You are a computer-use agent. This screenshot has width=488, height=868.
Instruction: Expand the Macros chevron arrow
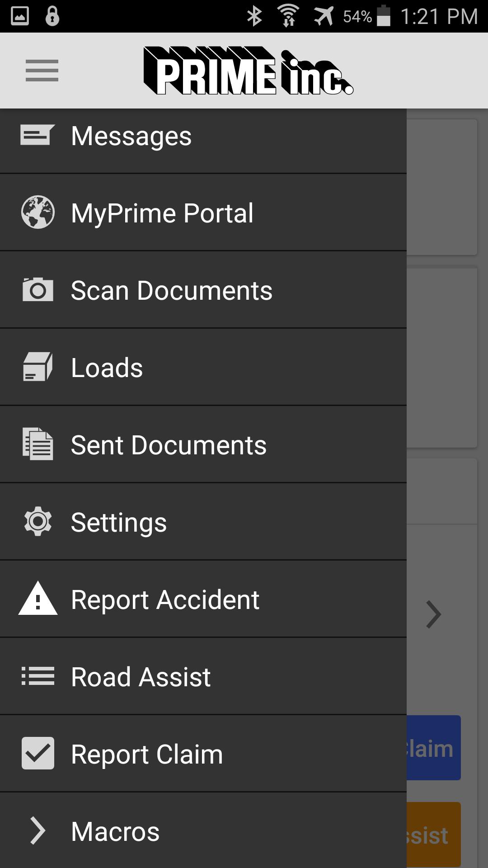point(38,831)
